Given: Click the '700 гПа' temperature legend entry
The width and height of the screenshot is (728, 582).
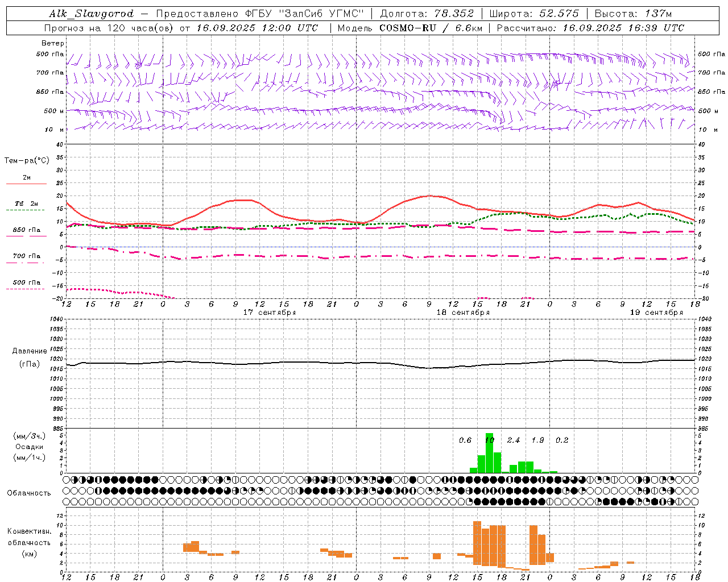Looking at the screenshot, I should [x=27, y=256].
